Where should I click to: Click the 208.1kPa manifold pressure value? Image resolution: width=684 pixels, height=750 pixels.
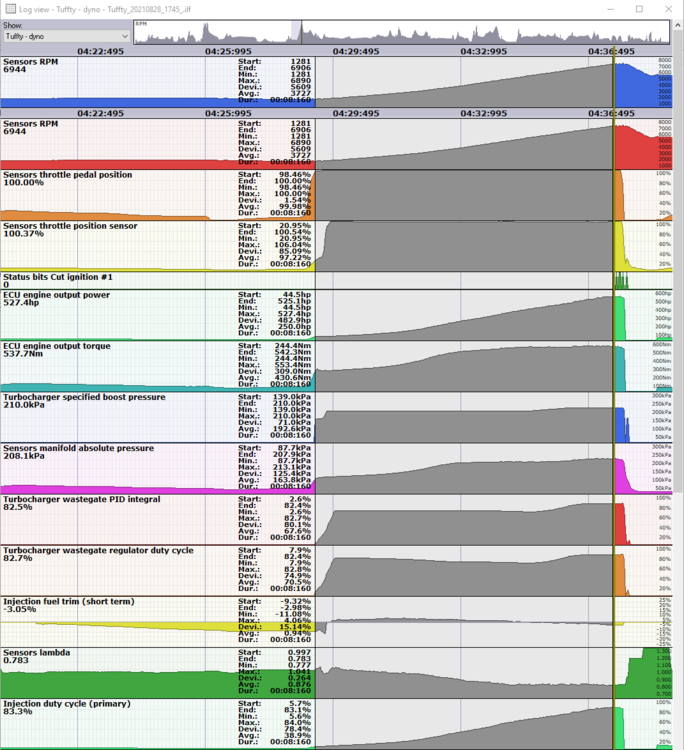tap(24, 456)
